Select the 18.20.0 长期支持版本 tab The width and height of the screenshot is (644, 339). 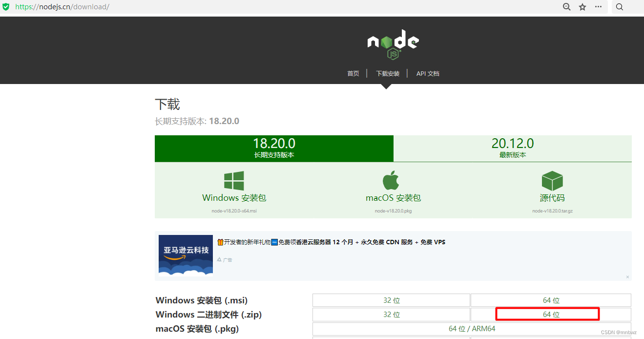(x=274, y=148)
